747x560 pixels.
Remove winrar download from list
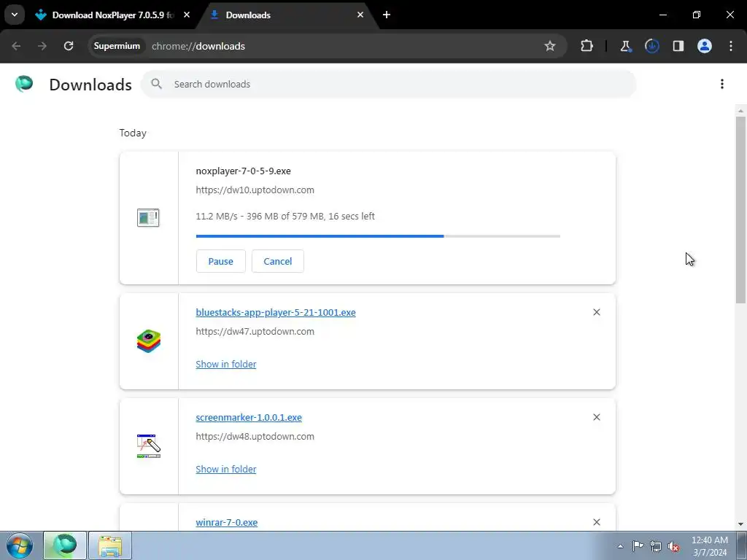pos(597,522)
